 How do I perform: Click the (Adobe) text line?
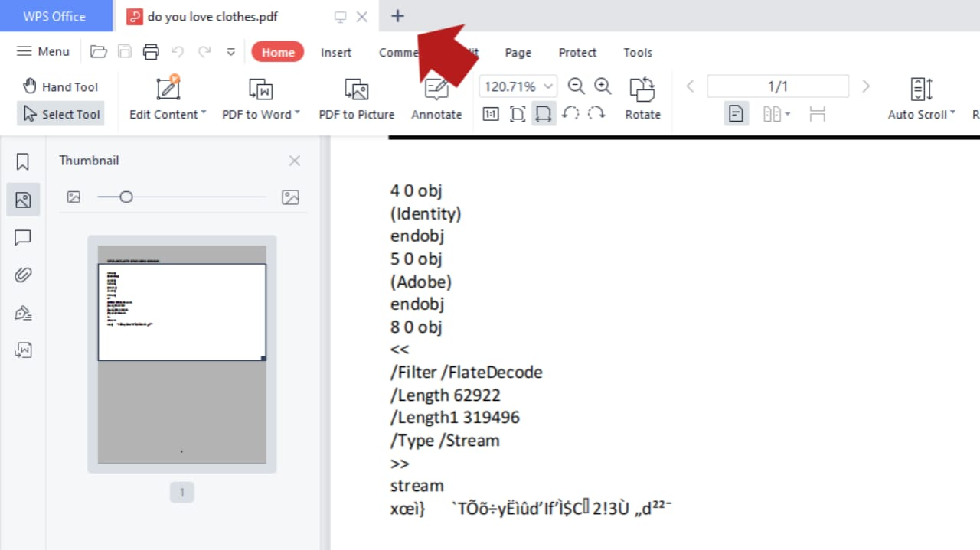tap(421, 282)
